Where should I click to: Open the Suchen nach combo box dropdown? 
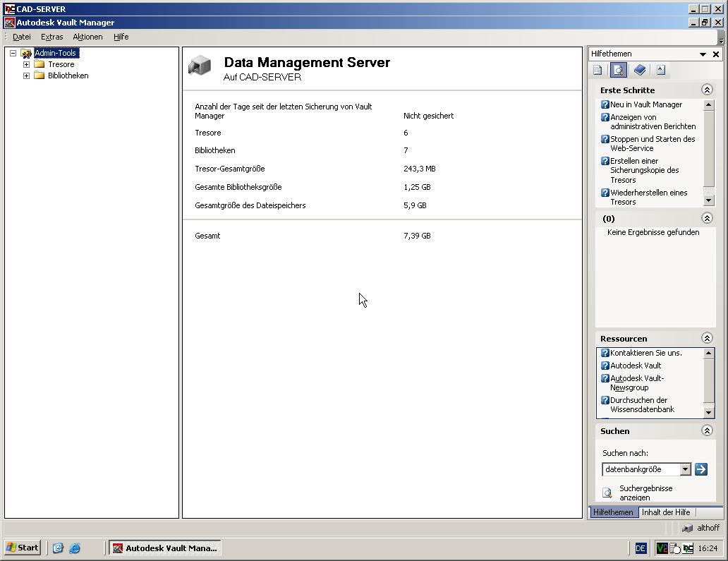coord(685,469)
